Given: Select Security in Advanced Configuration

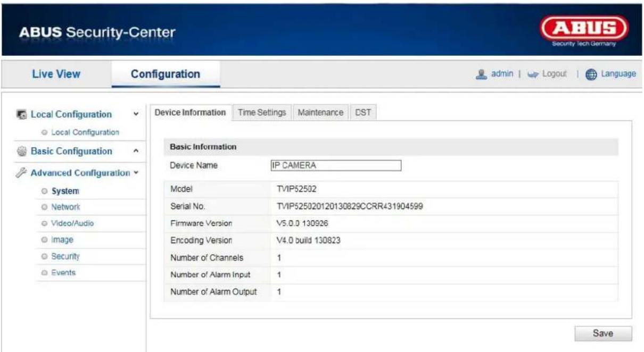Looking at the screenshot, I should coord(65,256).
